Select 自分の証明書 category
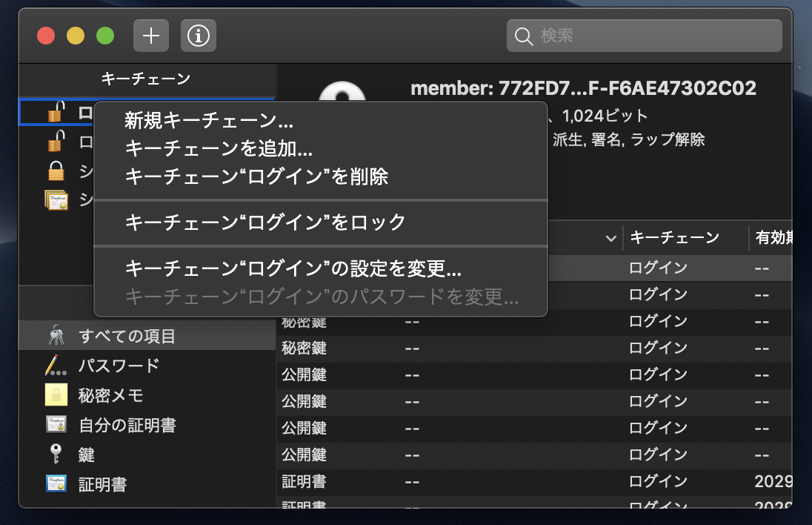The width and height of the screenshot is (812, 525). point(147,424)
